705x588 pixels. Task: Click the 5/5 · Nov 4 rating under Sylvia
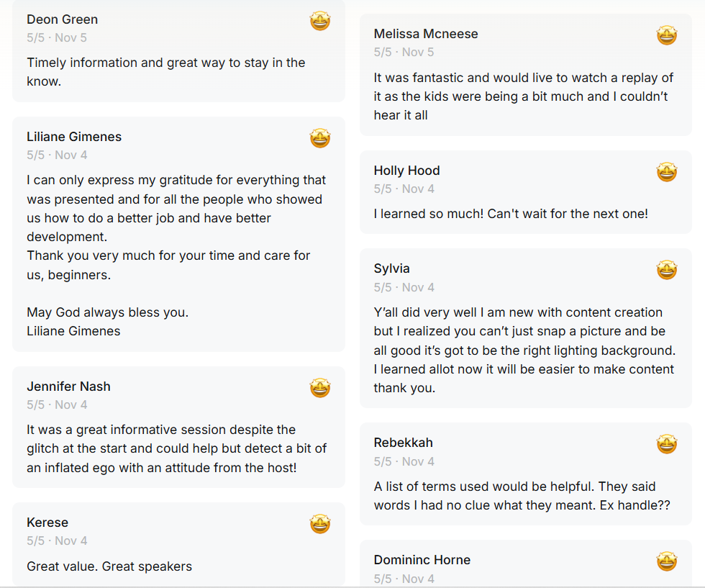coord(404,287)
